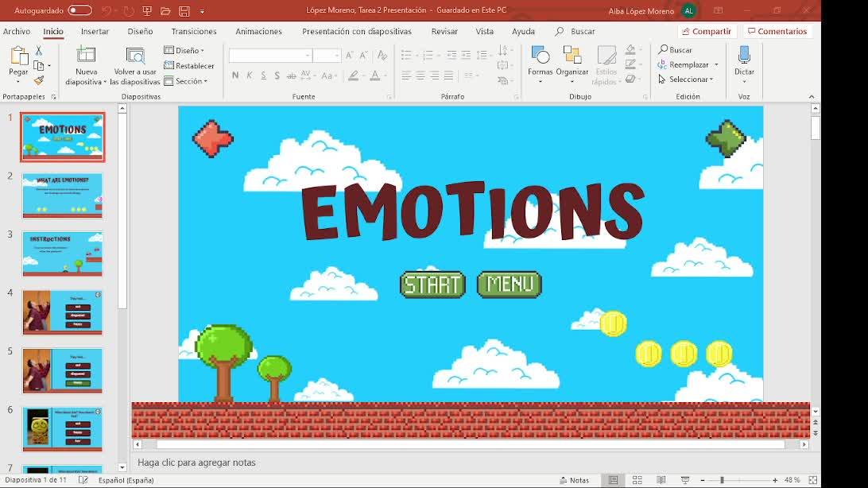868x488 pixels.
Task: Open the Comentarios button
Action: (777, 32)
